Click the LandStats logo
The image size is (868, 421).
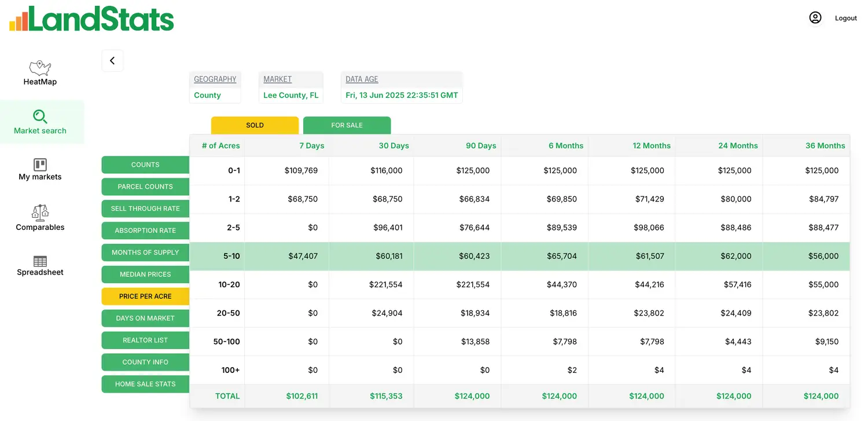coord(91,19)
